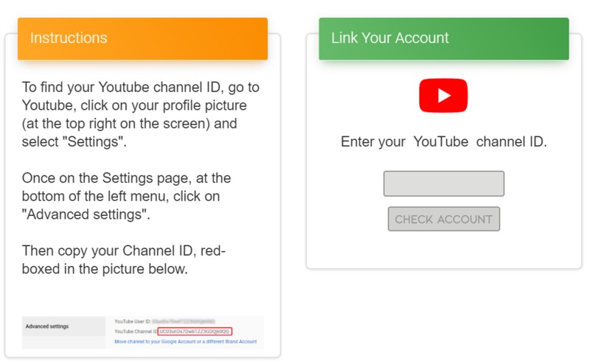
Task: Click the blurred YouTube User ID value
Action: click(184, 321)
